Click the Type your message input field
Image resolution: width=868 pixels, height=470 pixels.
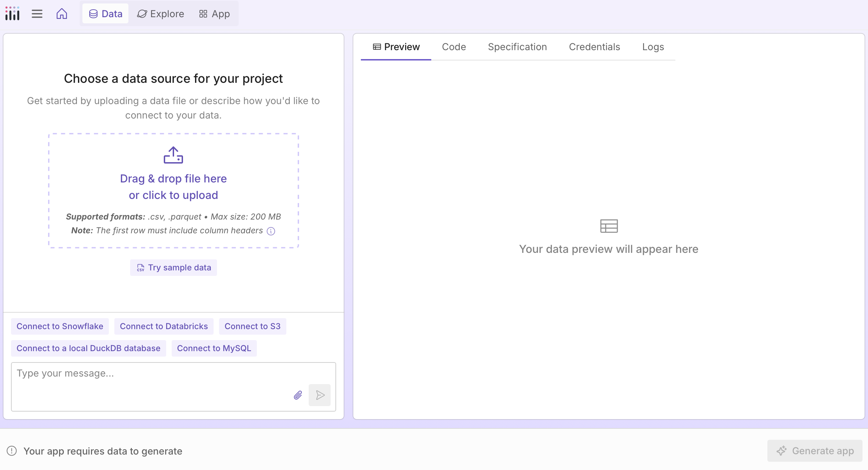click(137, 373)
